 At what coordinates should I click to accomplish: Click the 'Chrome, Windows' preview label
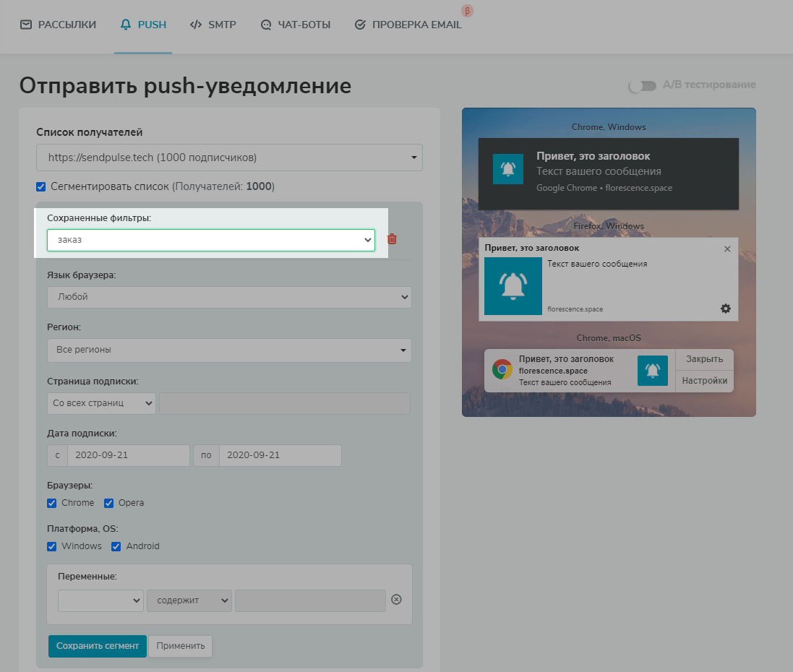[609, 127]
